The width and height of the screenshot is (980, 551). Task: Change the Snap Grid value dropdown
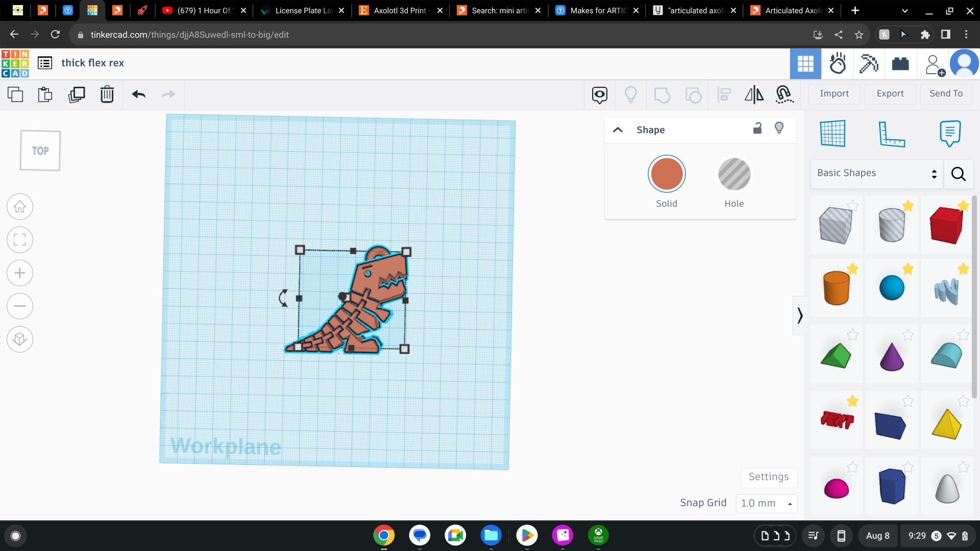pyautogui.click(x=766, y=503)
